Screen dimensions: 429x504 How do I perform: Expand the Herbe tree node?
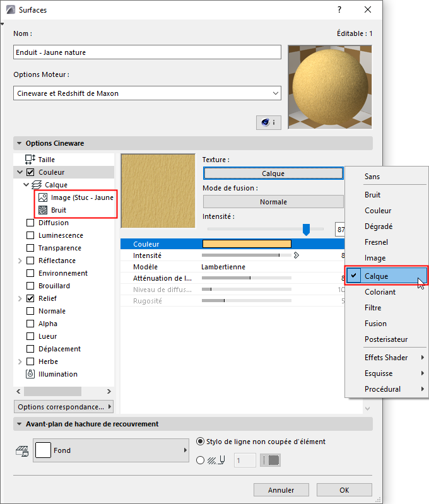[x=20, y=361]
